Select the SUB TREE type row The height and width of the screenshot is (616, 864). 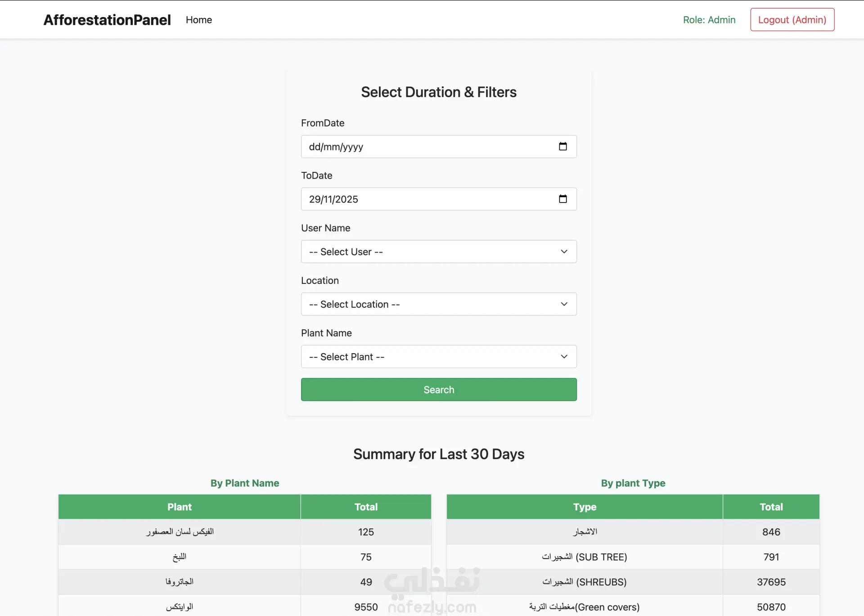tap(584, 557)
